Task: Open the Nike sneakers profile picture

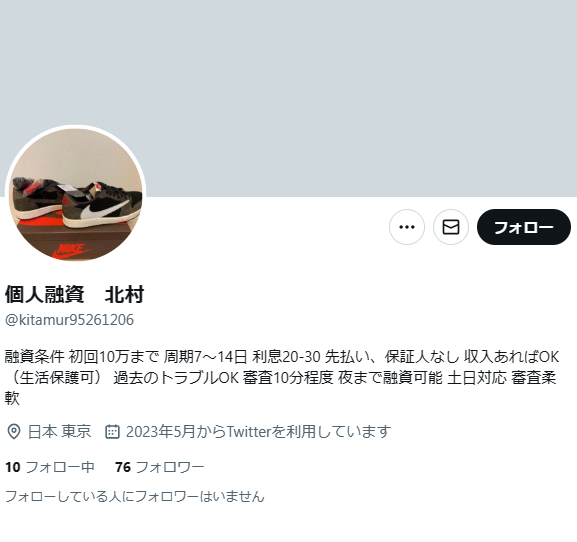Action: [75, 194]
